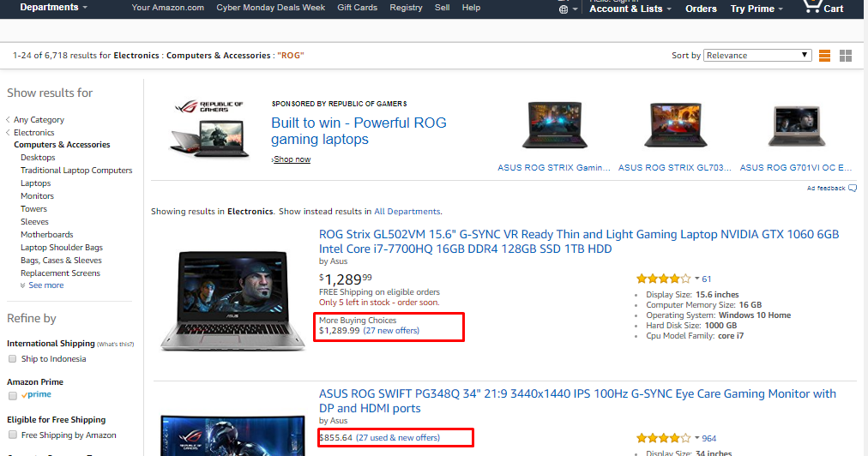Select Any Category in sidebar
This screenshot has width=868, height=456.
tap(39, 119)
